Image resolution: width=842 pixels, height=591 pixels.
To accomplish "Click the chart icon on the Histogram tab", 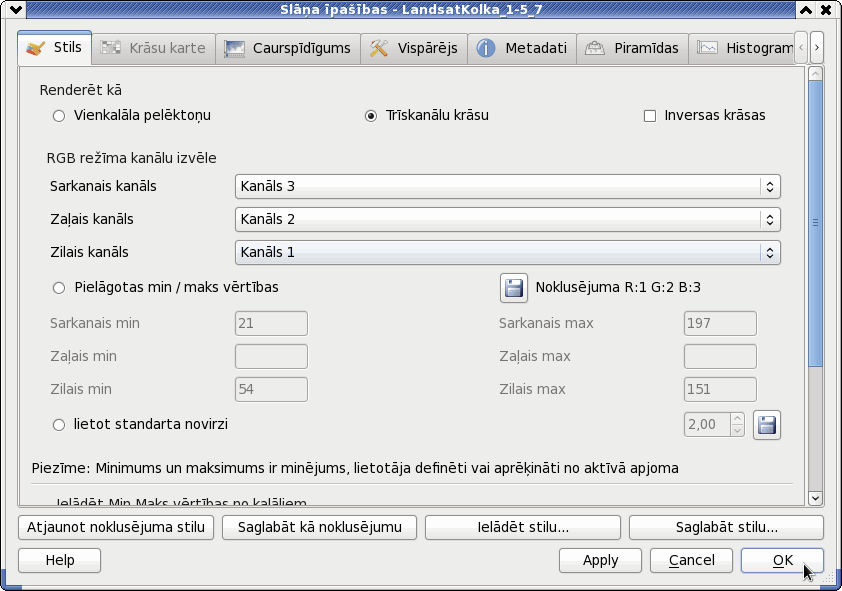I will pos(707,47).
